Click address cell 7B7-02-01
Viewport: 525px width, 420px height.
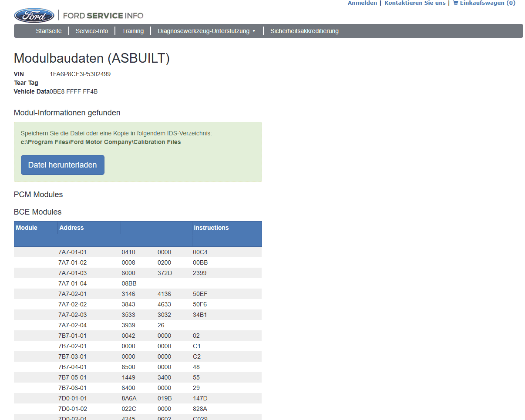click(x=72, y=346)
